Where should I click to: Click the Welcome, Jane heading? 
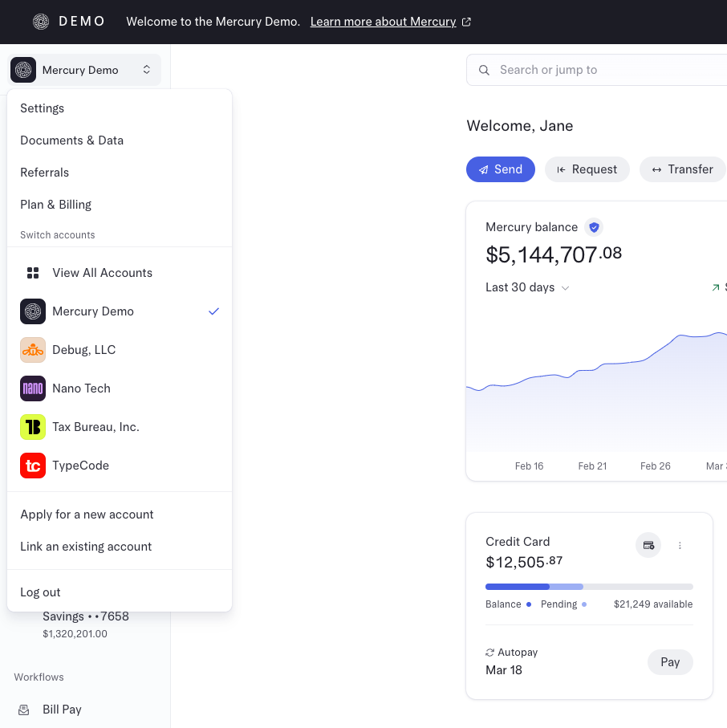click(x=520, y=126)
